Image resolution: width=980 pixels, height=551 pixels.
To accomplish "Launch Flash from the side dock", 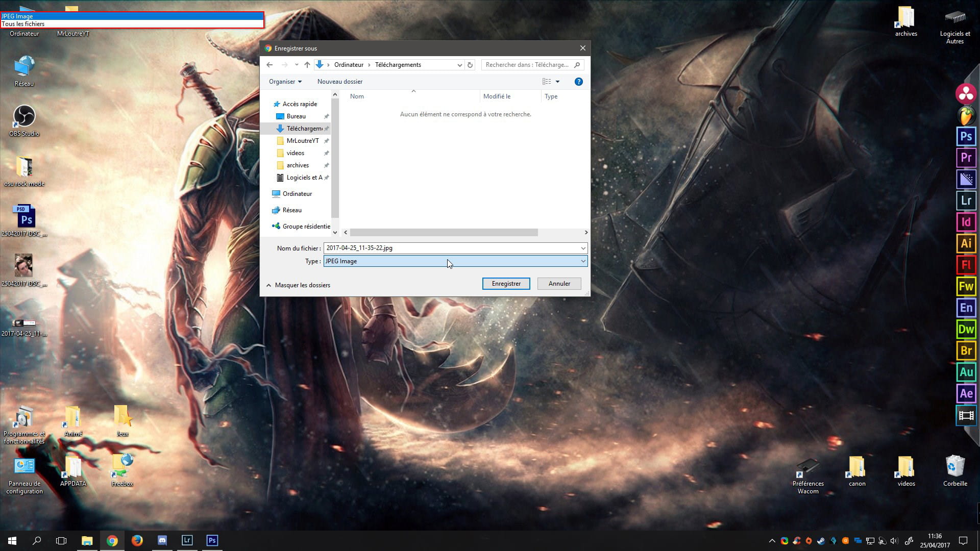I will point(966,265).
